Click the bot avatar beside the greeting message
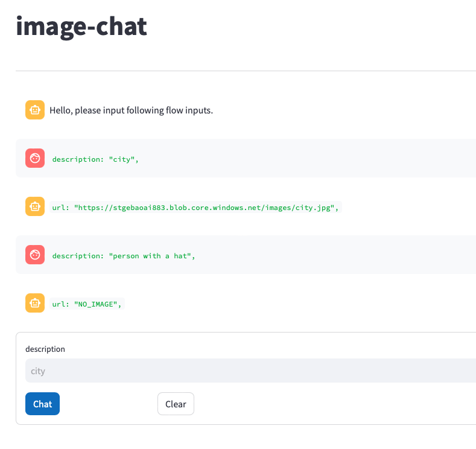The image size is (476, 449). pyautogui.click(x=35, y=110)
